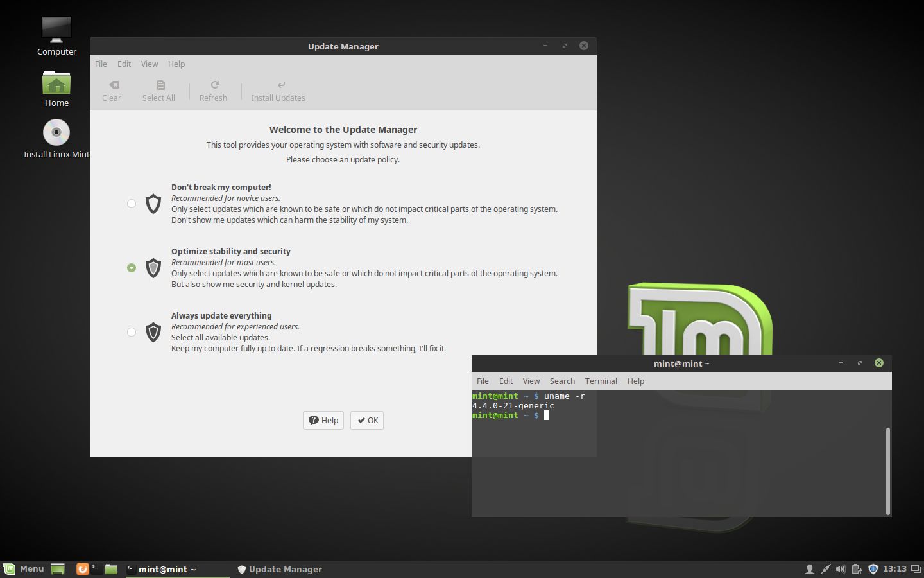924x578 pixels.
Task: Open the Edit menu in Update Manager
Action: tap(124, 64)
